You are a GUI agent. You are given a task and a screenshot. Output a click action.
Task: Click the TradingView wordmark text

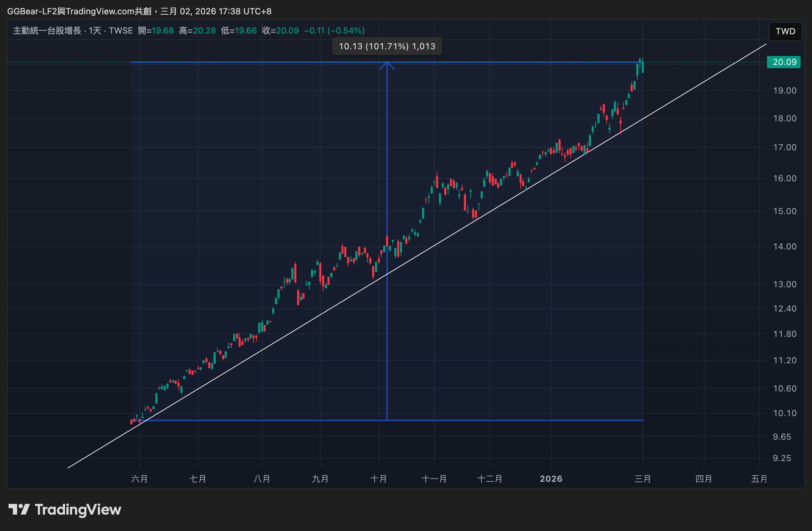[78, 510]
